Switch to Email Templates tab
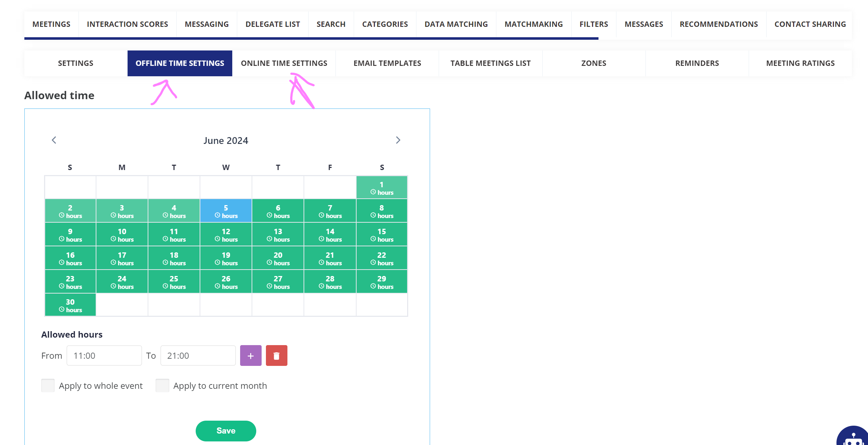This screenshot has width=868, height=445. coord(387,63)
